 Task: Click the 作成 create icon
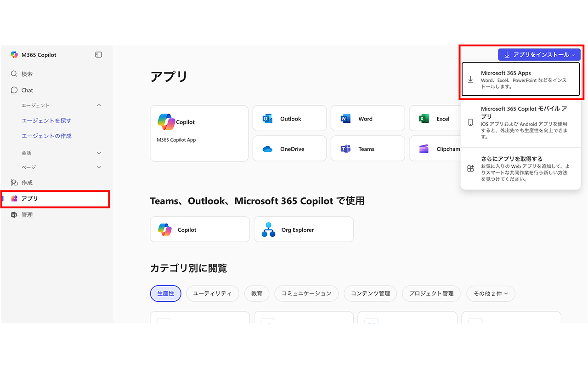[x=14, y=183]
